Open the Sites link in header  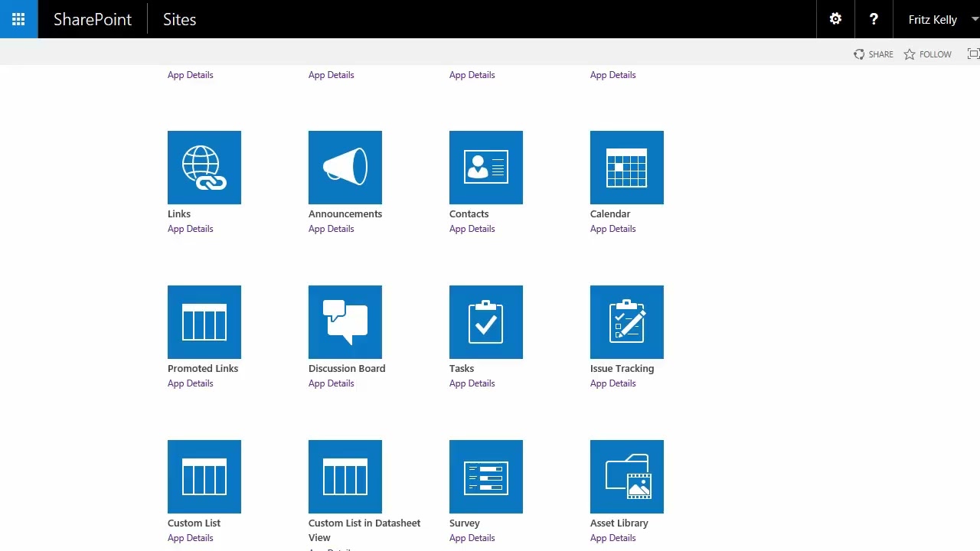(180, 19)
